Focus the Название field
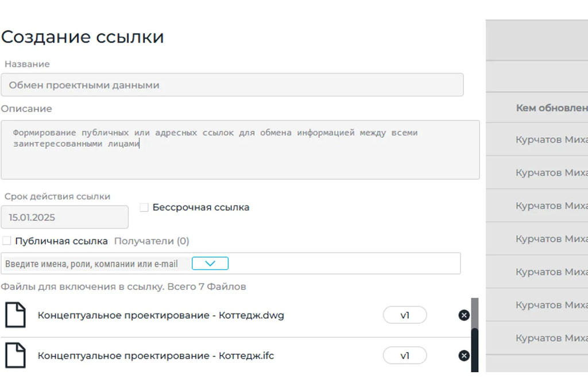The width and height of the screenshot is (588, 391). [232, 85]
